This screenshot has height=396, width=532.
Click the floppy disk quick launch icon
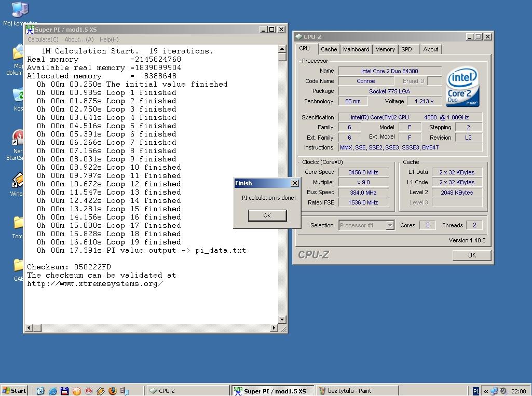[65, 391]
